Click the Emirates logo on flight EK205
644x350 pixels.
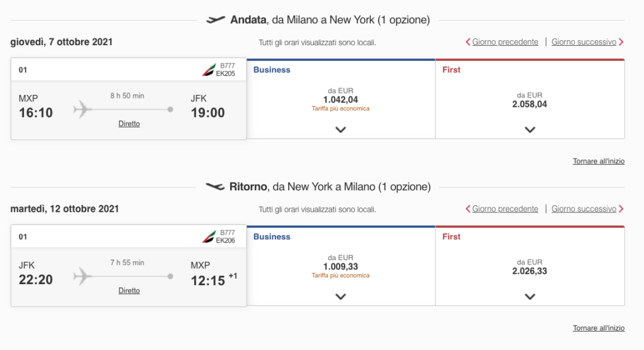(208, 70)
